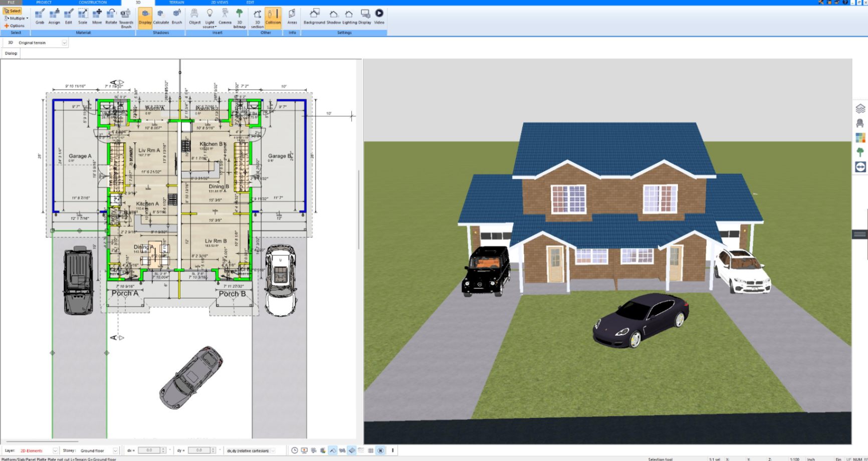Open the FILE menu tab

click(11, 3)
